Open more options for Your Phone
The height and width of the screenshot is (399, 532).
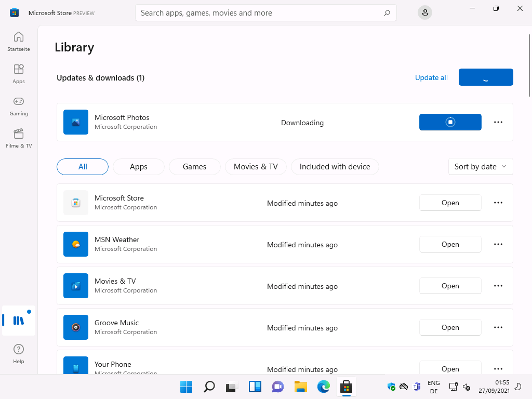[498, 369]
